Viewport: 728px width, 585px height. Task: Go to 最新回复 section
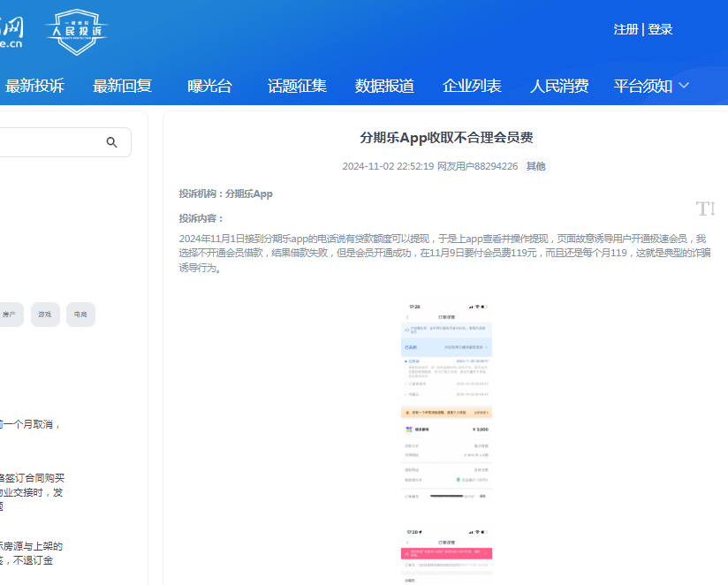click(x=122, y=86)
